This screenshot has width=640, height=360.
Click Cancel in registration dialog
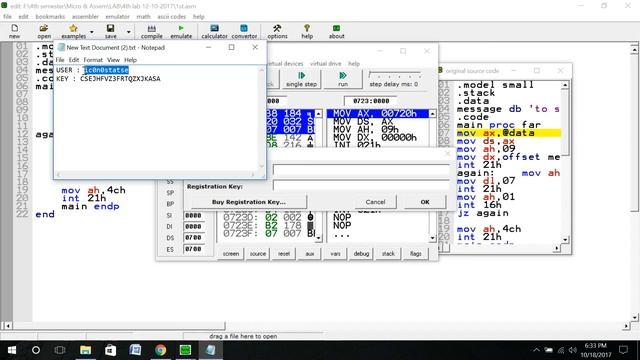(376, 202)
